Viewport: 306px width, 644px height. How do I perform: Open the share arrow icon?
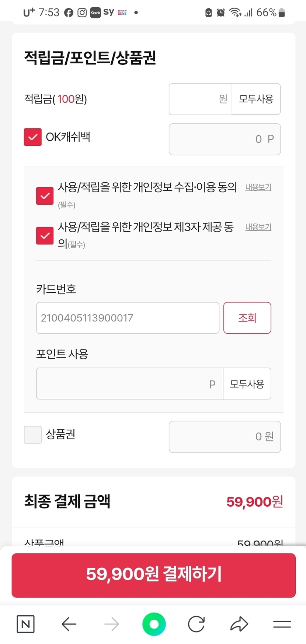coord(239,624)
